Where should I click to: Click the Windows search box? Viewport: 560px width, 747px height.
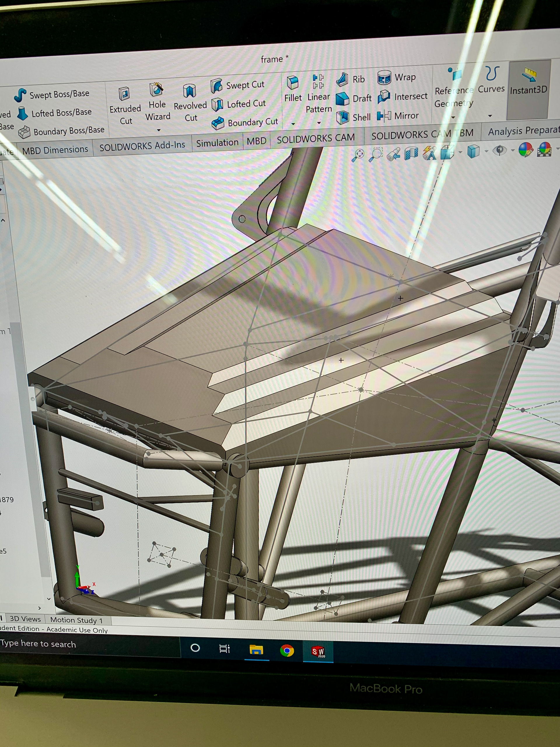pos(67,644)
